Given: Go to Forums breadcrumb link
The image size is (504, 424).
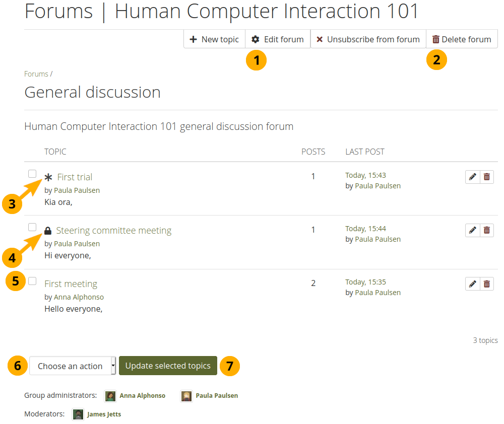Looking at the screenshot, I should click(x=36, y=74).
